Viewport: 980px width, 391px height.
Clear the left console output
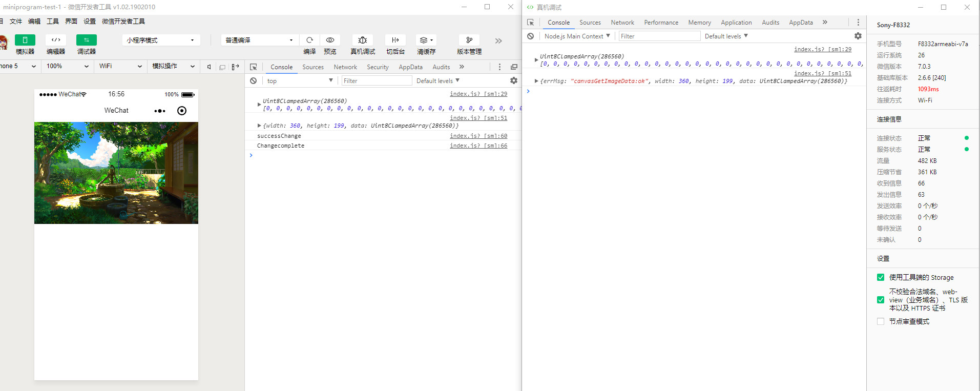253,81
